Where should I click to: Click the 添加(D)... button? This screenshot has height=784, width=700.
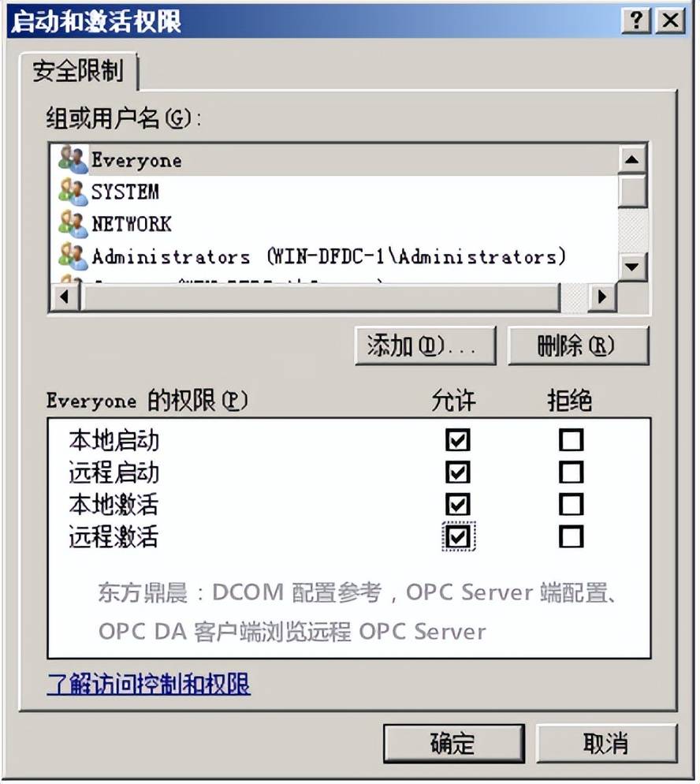tap(425, 345)
